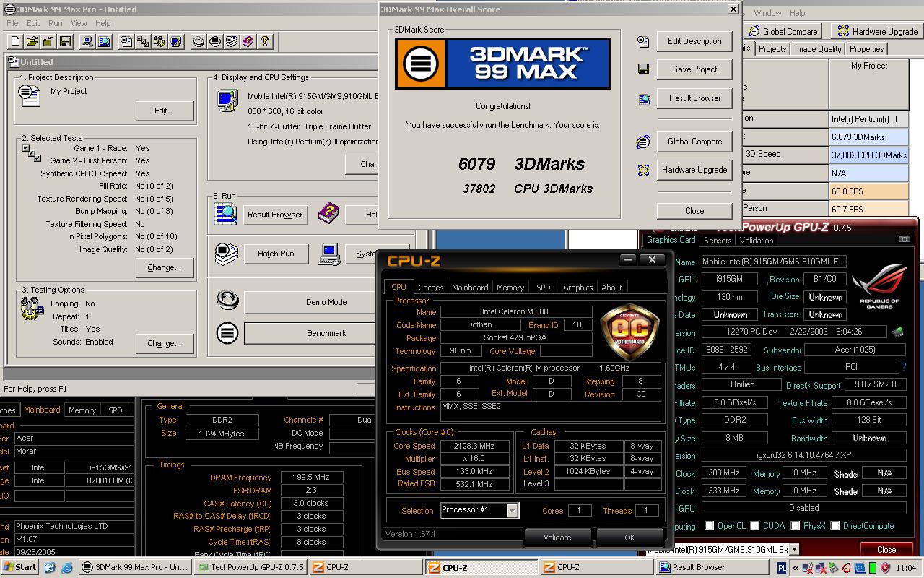Click the Bus Interface question mark in GPU-Z
Viewport: 924px width, 578px height.
point(903,367)
